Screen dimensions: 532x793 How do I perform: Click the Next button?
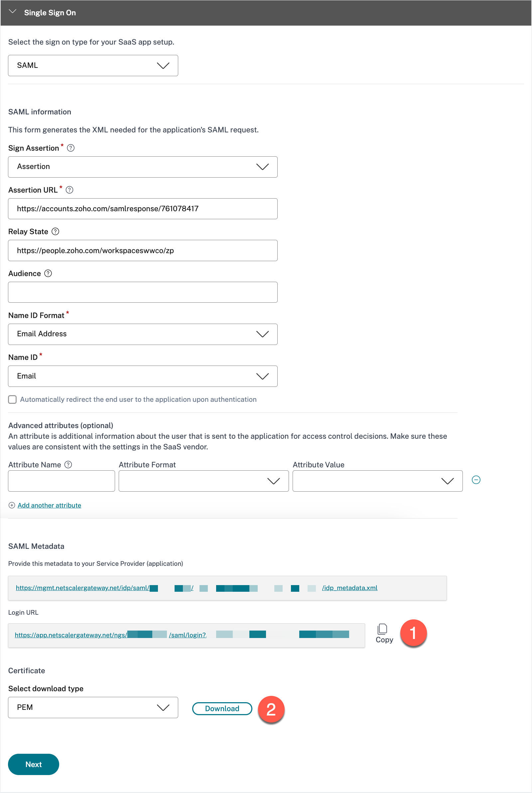click(34, 764)
